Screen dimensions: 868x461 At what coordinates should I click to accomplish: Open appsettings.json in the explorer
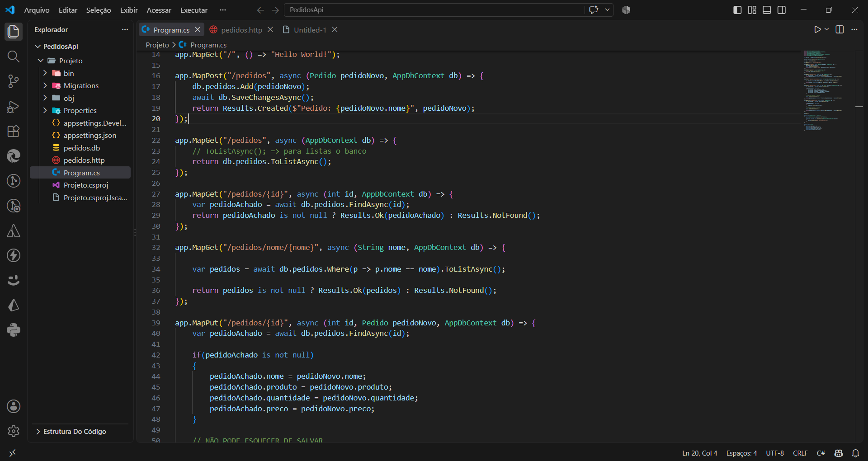click(90, 135)
